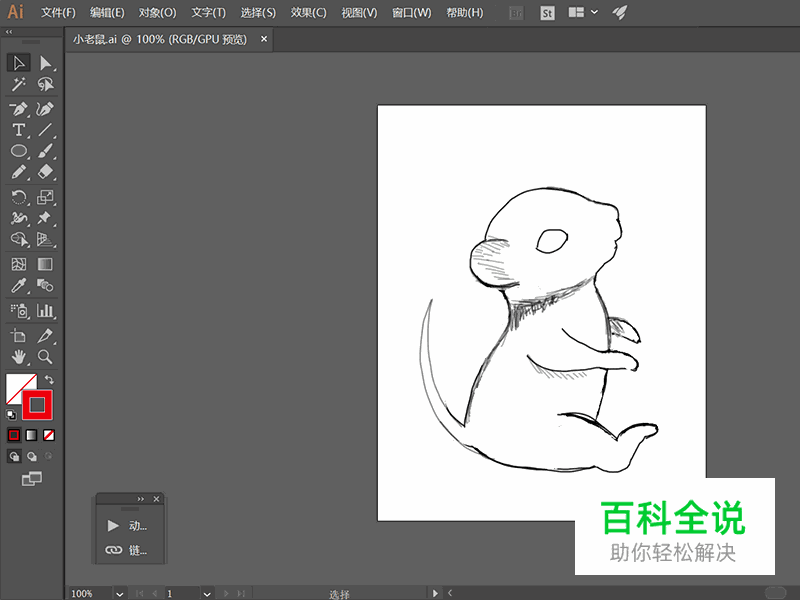This screenshot has height=600, width=800.
Task: Open the artboard number dropdown
Action: pyautogui.click(x=206, y=593)
